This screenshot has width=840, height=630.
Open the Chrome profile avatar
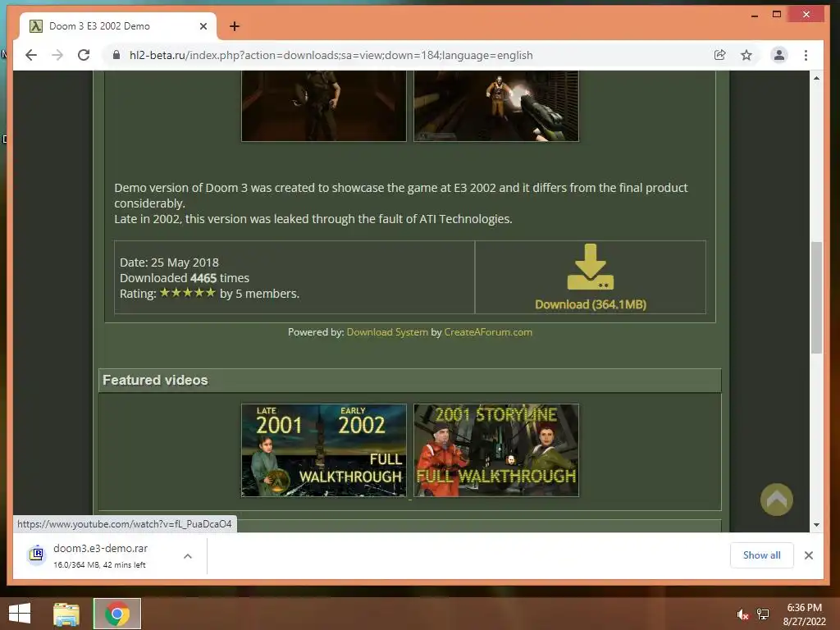click(x=779, y=55)
